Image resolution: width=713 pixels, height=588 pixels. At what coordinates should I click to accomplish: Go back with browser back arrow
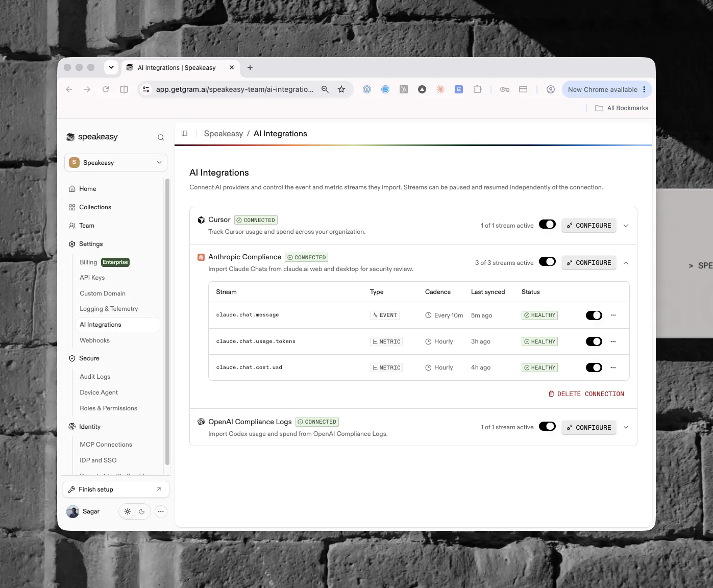(x=69, y=89)
